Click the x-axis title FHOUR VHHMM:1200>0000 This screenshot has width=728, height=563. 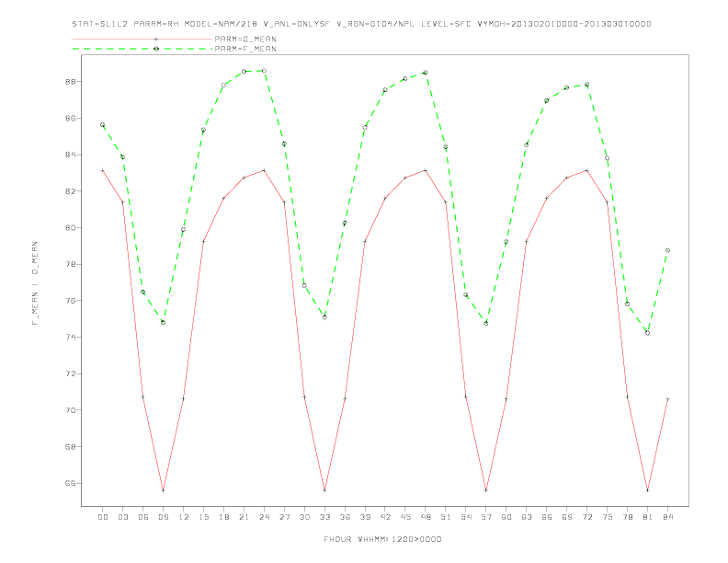coord(382,539)
